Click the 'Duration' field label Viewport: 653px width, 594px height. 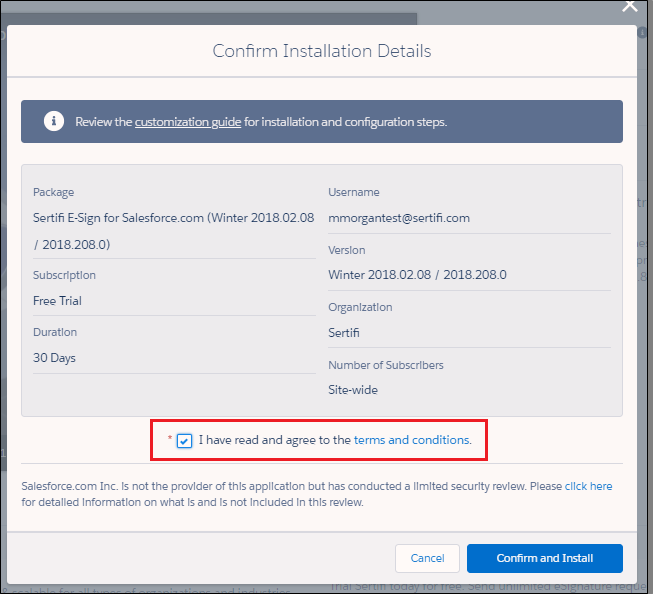point(55,332)
